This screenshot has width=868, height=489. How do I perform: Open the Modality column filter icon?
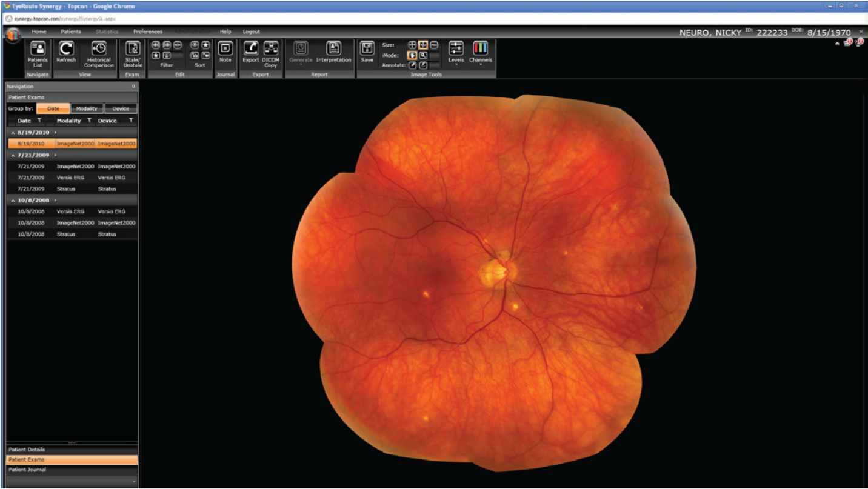[x=89, y=121]
